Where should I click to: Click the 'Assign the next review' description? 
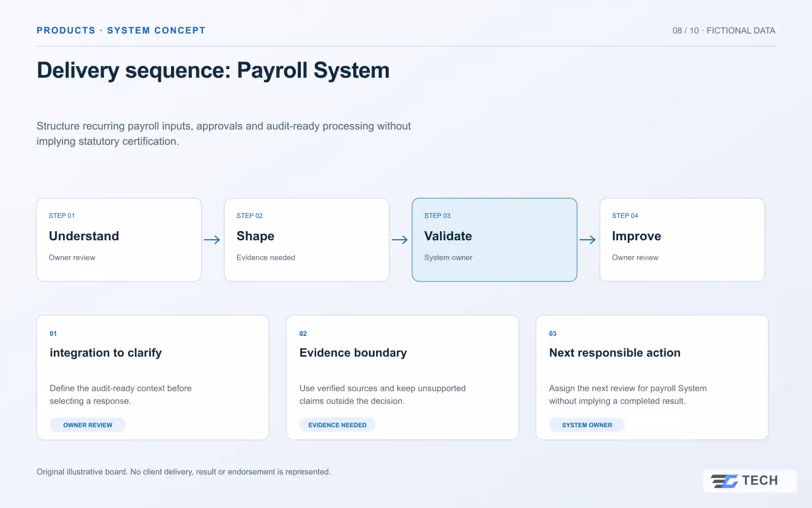628,395
